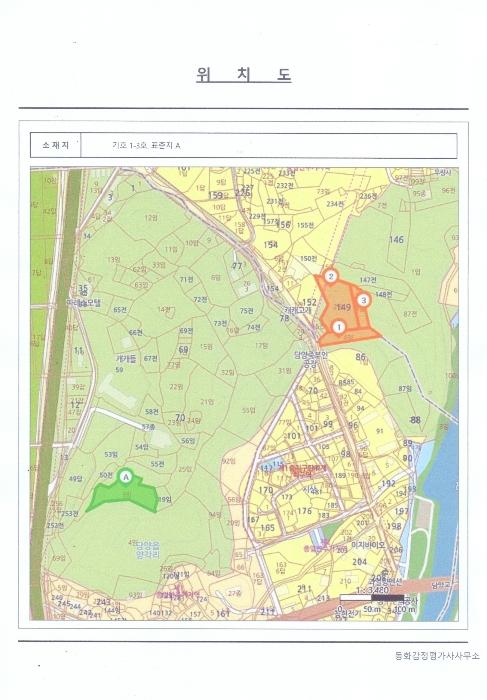Click the parcel number 213
Image resolution: width=487 pixels, height=700 pixels.
click(x=323, y=598)
